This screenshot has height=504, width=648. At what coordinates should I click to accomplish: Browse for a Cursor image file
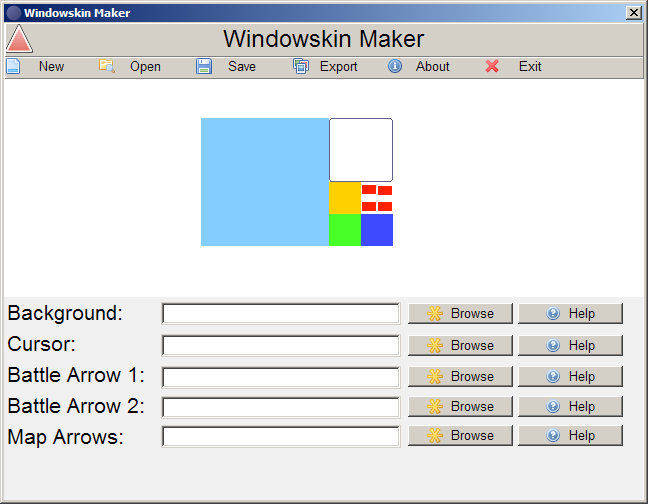coord(460,346)
